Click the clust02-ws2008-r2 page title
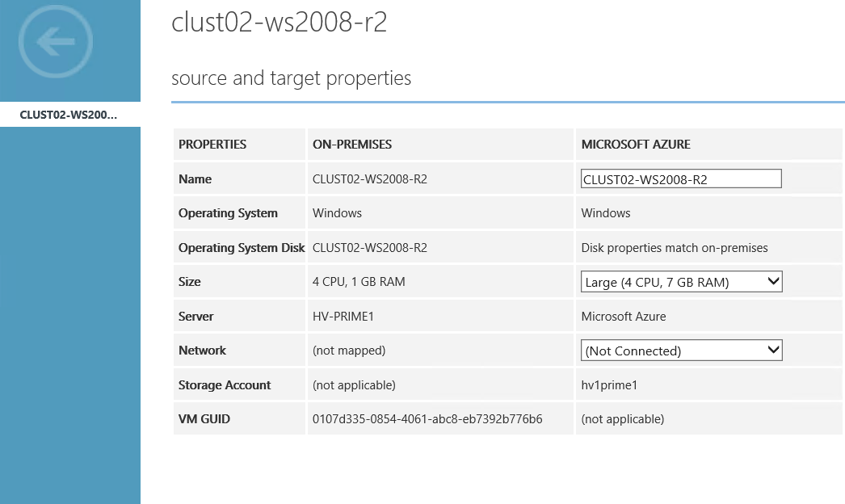 279,23
